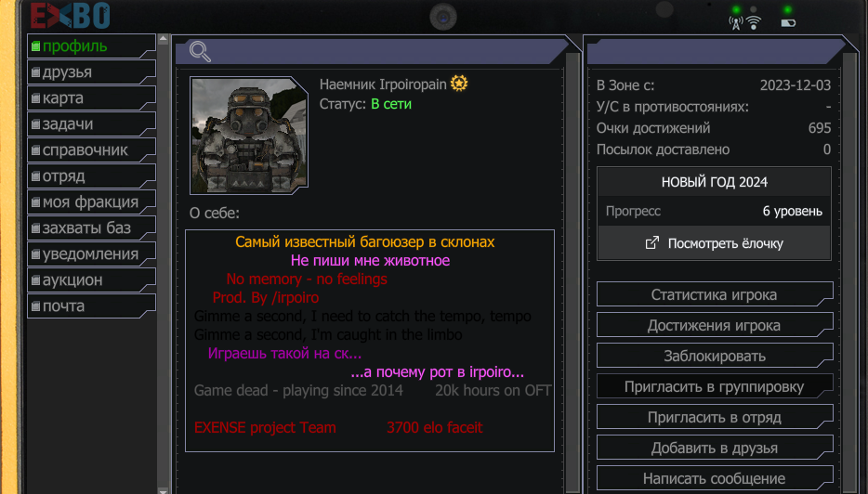
Task: Open the почта menu item
Action: 91,305
